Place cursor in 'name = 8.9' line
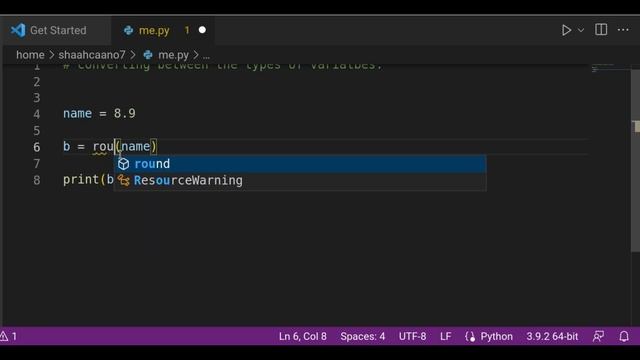The width and height of the screenshot is (640, 360). (x=99, y=113)
